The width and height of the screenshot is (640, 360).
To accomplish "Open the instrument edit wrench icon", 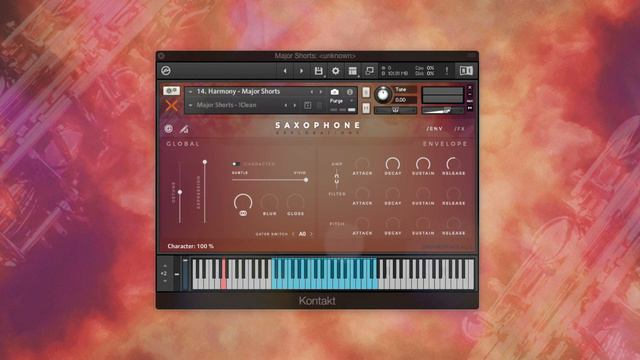I will point(171,91).
